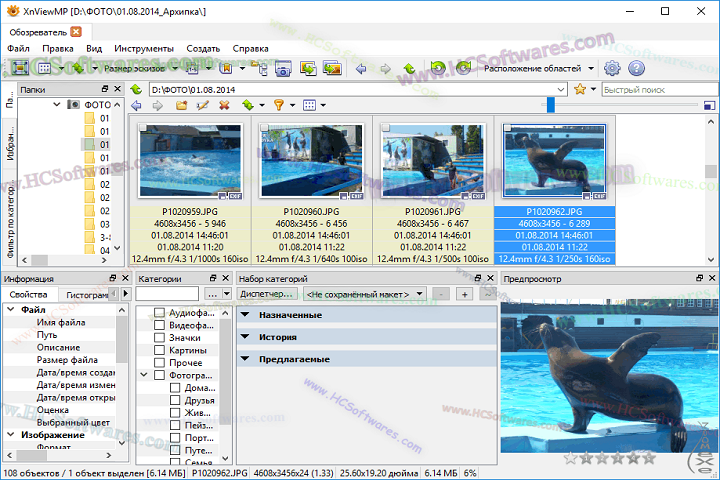Open the Инструменты menu
The width and height of the screenshot is (720, 480).
(144, 49)
